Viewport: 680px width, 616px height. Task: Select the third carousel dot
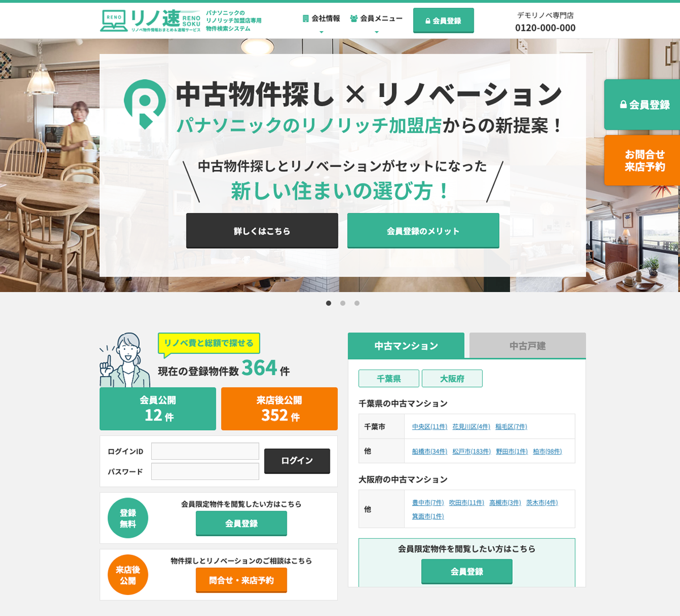point(357,303)
